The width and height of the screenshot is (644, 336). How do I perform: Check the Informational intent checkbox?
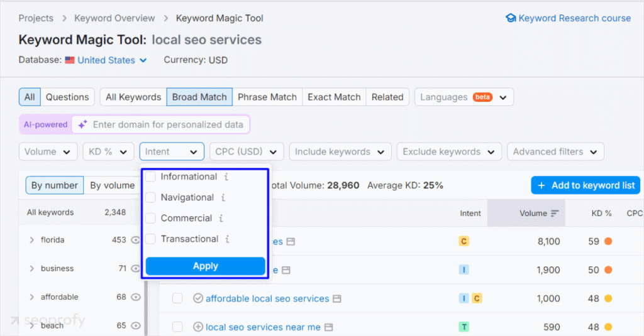[151, 177]
